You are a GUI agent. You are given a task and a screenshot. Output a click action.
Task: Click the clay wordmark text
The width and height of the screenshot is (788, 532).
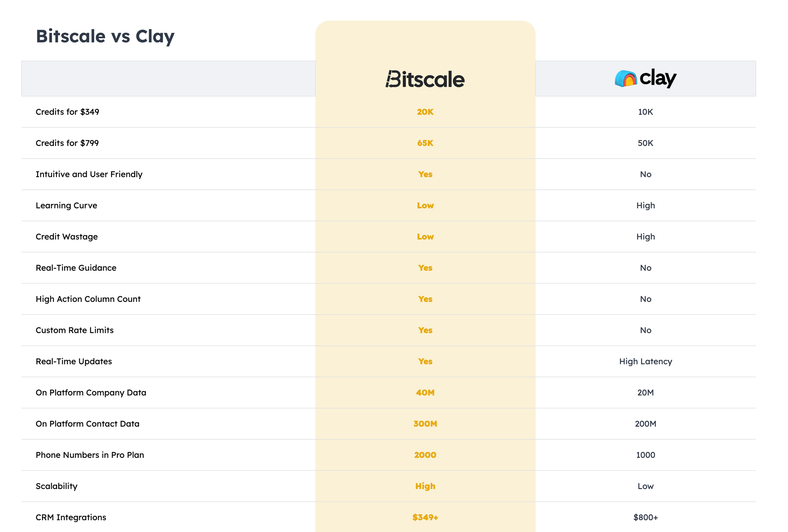(x=658, y=78)
